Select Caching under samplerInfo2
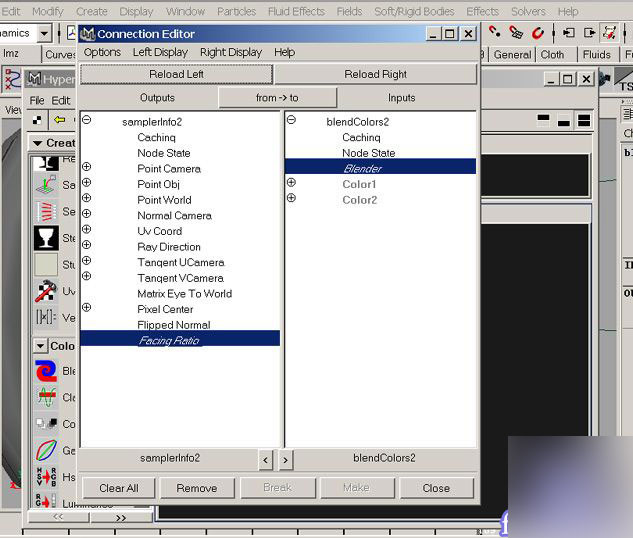Image resolution: width=633 pixels, height=538 pixels. point(157,138)
